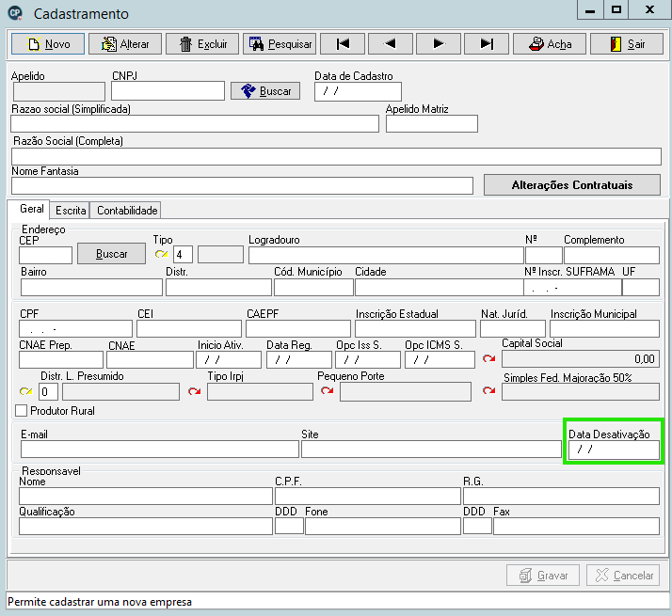Switch to the Geral tab
The width and height of the screenshot is (672, 616).
point(31,209)
